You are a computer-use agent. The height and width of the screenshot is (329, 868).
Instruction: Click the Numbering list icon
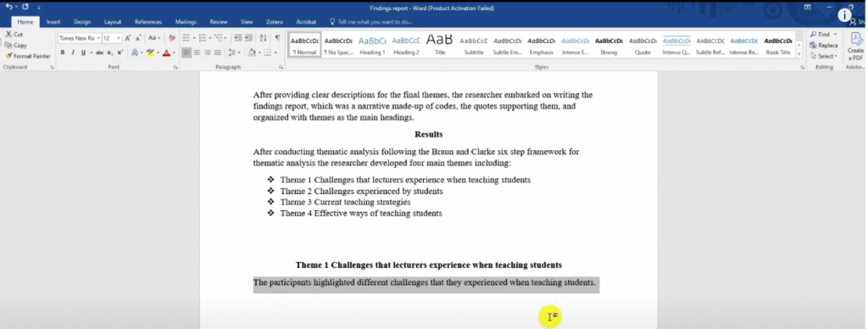[202, 38]
